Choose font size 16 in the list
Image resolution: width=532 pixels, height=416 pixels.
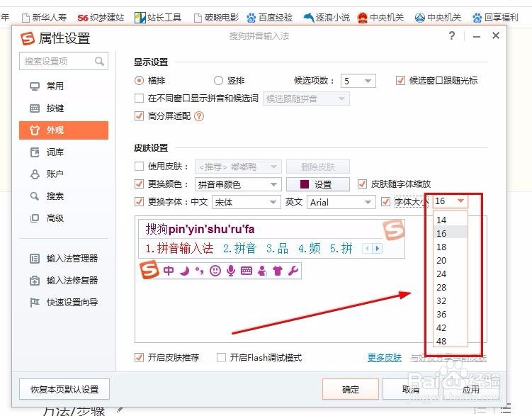point(451,233)
